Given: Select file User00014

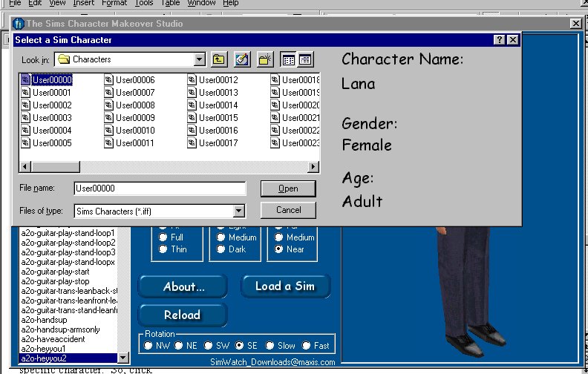Looking at the screenshot, I should click(212, 105).
